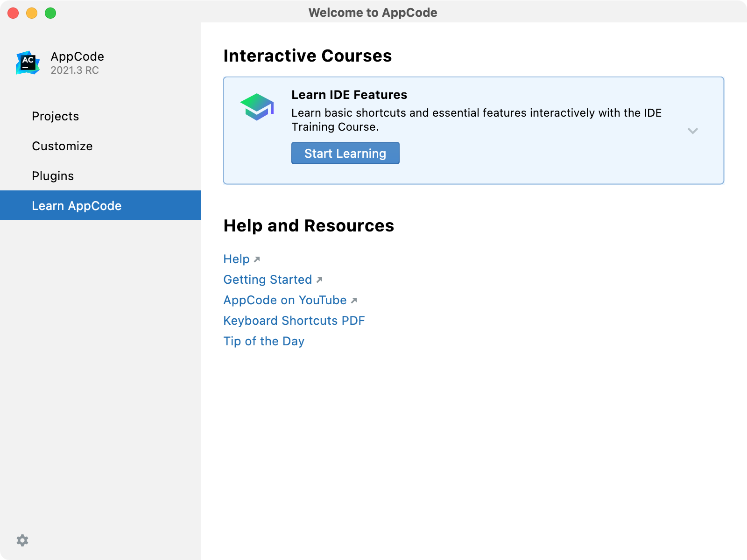Click the AppCode logo icon
747x560 pixels.
tap(28, 63)
